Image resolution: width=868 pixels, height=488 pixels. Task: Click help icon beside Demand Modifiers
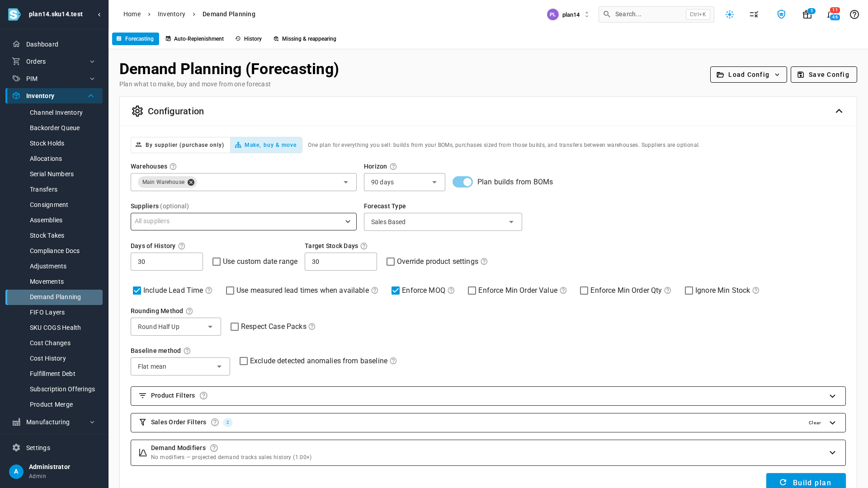click(x=214, y=448)
